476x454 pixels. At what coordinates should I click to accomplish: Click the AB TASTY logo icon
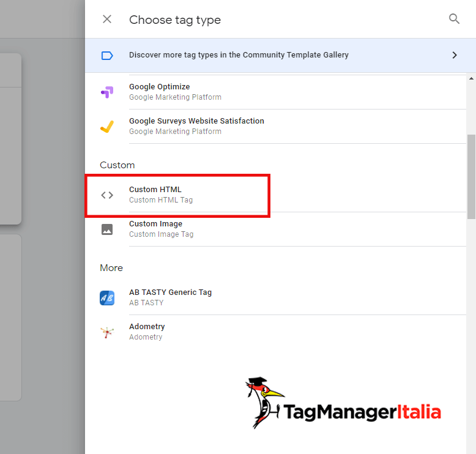pos(107,298)
